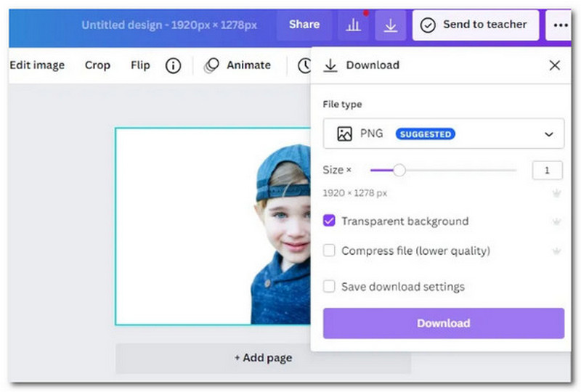Click the crown icon beside size dimensions
581x392 pixels.
[556, 193]
